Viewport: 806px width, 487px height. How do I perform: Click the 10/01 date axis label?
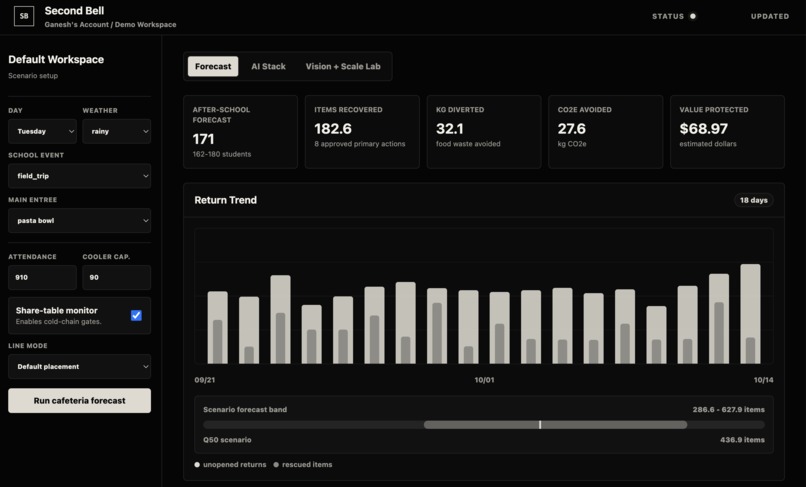tap(484, 380)
